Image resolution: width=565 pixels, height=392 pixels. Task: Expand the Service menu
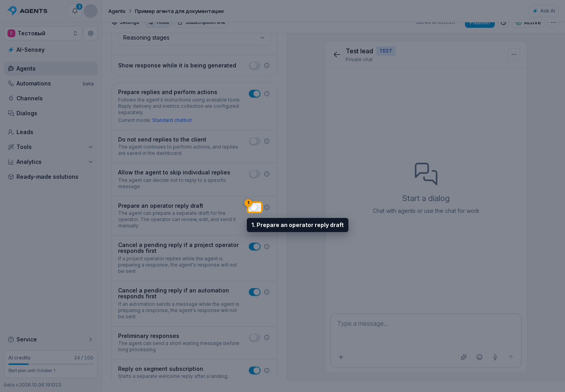[51, 339]
